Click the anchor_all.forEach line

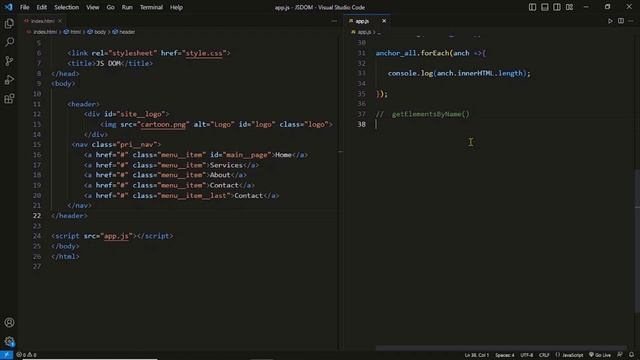pos(431,53)
